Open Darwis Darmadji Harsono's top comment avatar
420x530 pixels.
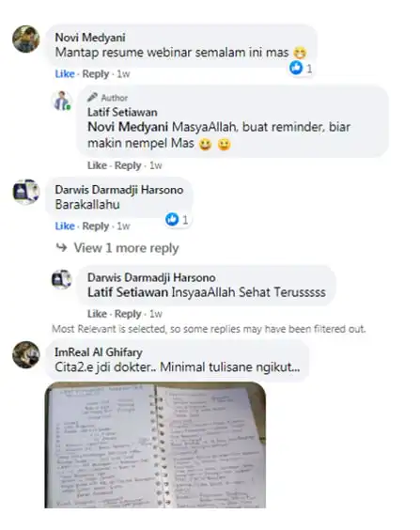26,192
